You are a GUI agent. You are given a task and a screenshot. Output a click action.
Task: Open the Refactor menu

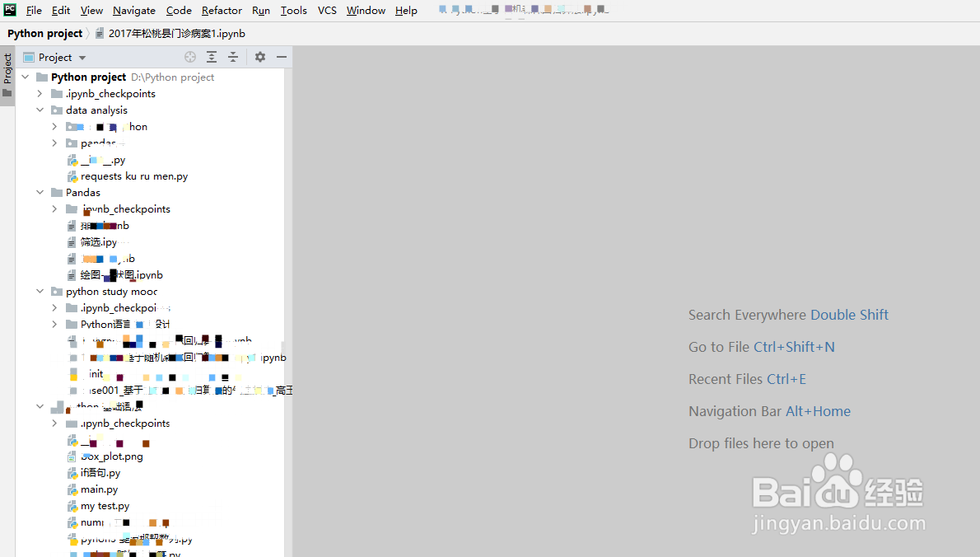pos(222,11)
